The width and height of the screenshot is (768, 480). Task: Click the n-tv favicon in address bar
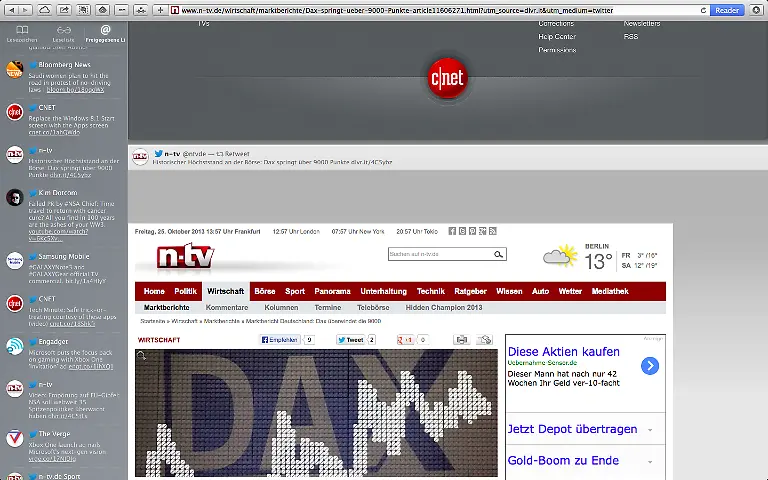point(175,10)
